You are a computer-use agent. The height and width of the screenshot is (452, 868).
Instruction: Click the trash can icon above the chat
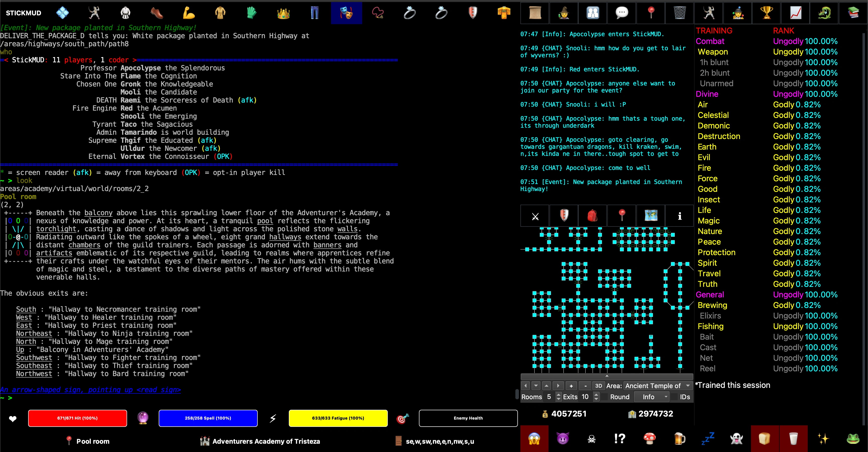[x=679, y=13]
